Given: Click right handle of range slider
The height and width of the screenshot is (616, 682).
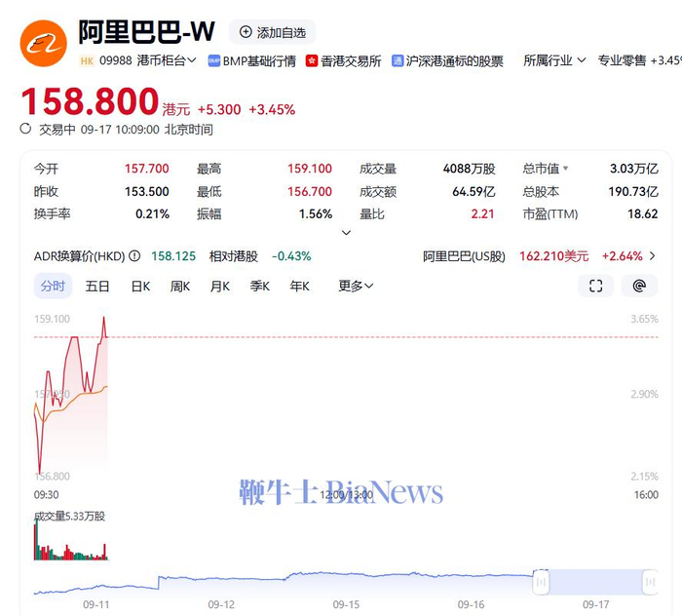Looking at the screenshot, I should click(650, 582).
